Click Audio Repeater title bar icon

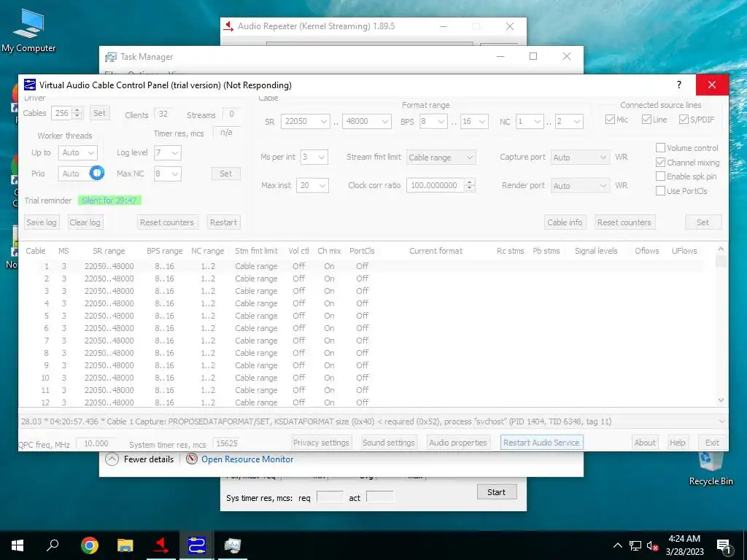click(x=228, y=26)
